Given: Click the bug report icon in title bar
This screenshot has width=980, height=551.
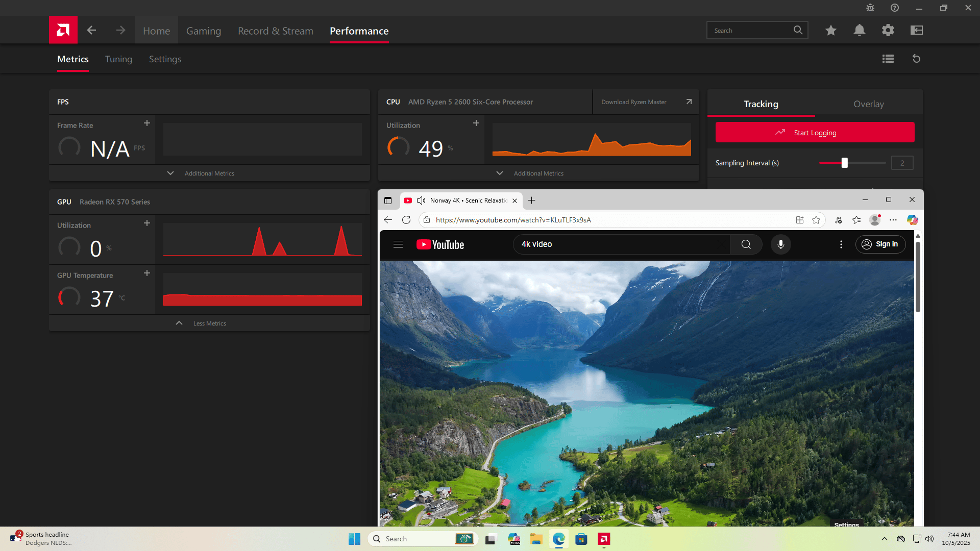Looking at the screenshot, I should point(870,8).
